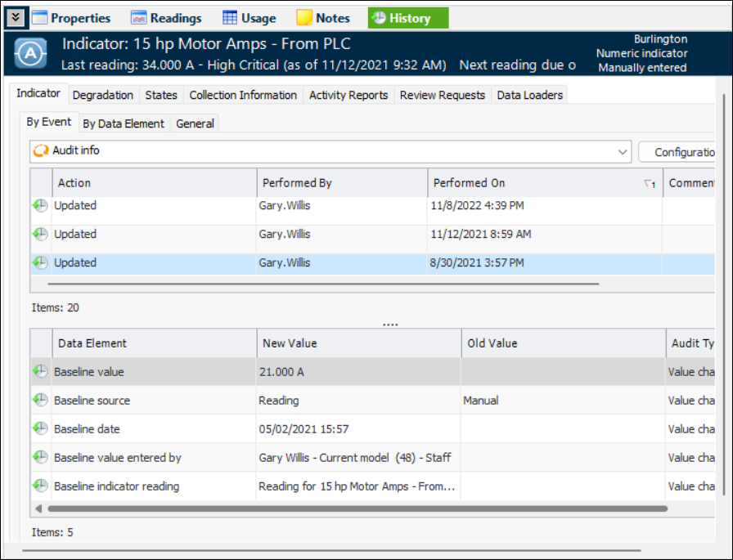
Task: Sort by the Data Element column header
Action: (155, 343)
